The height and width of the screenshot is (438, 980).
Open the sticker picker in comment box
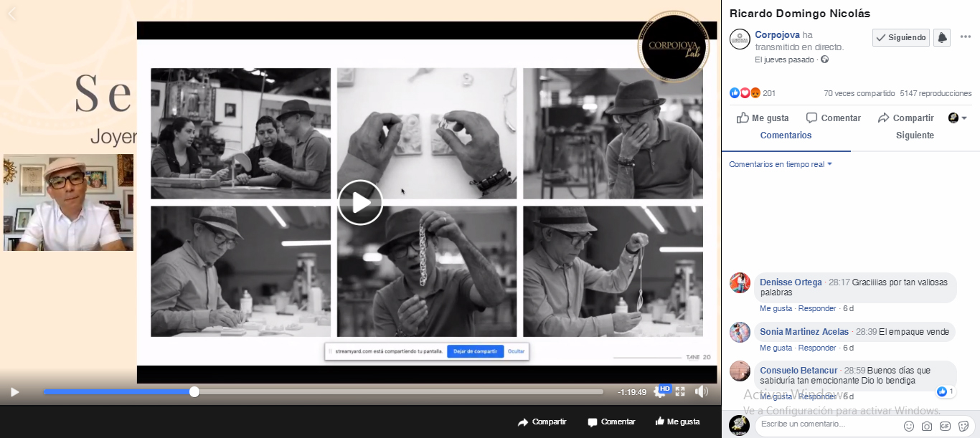point(963,425)
